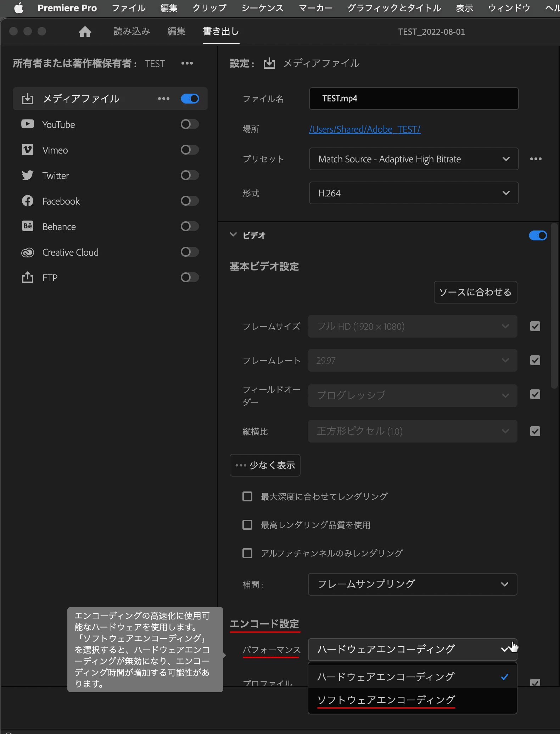
Task: Click the media file export icon in sidebar
Action: pos(28,99)
